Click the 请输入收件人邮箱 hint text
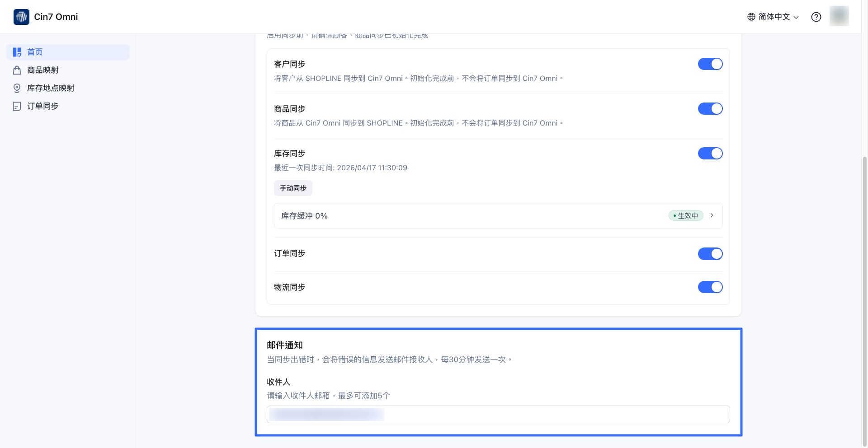The height and width of the screenshot is (448, 868). coord(329,396)
